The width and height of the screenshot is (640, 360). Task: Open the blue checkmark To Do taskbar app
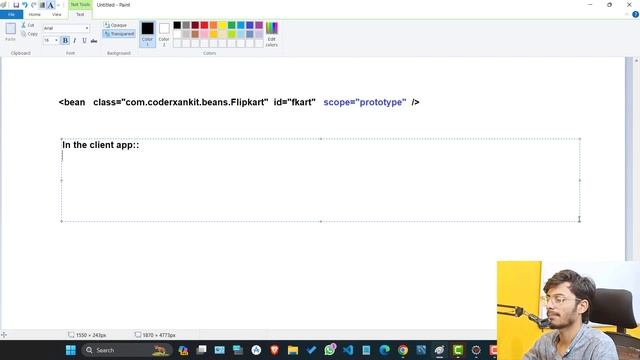coord(311,350)
